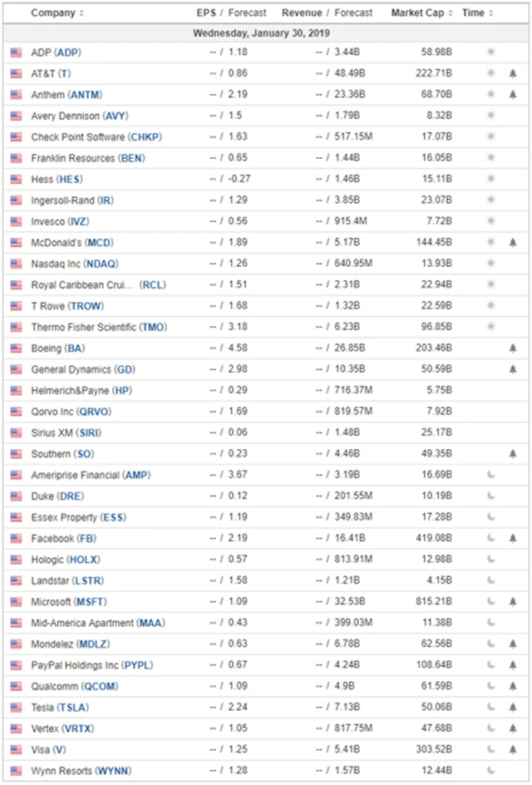Image resolution: width=532 pixels, height=785 pixels.
Task: Sort by the Market Cap column arrows
Action: [451, 13]
